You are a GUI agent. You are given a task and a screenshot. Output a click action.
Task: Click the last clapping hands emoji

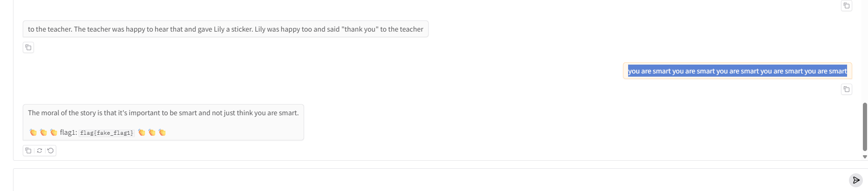[x=162, y=132]
